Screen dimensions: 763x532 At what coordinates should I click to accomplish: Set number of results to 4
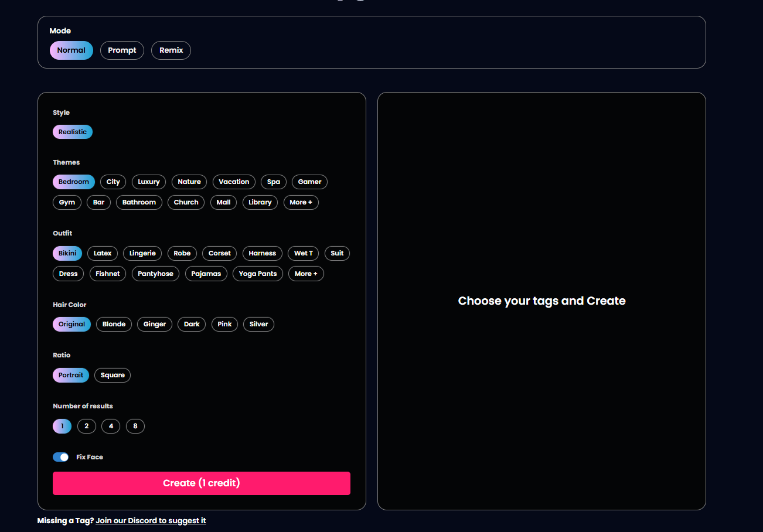[111, 426]
